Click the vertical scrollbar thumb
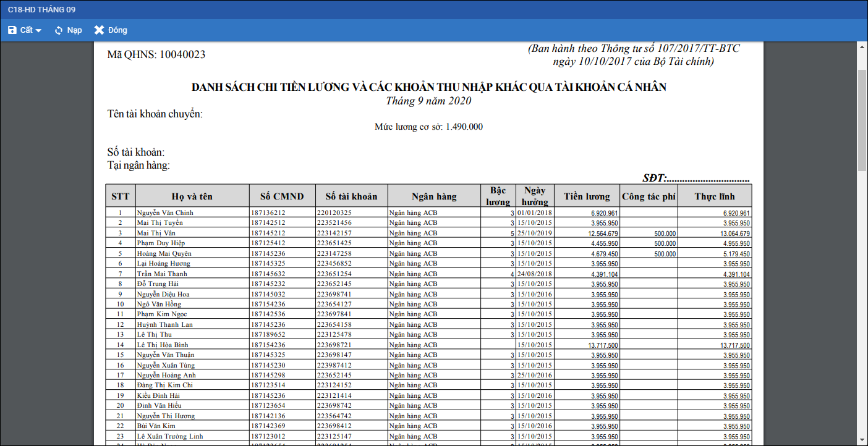Image resolution: width=868 pixels, height=446 pixels. tap(862, 120)
